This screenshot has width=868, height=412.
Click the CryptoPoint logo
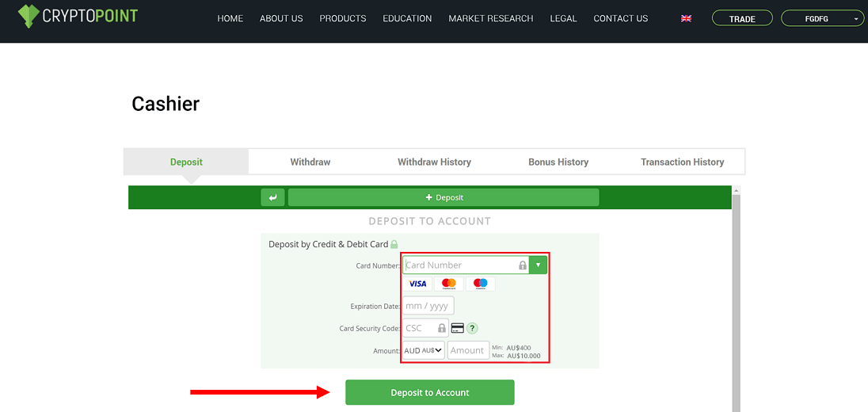[78, 17]
